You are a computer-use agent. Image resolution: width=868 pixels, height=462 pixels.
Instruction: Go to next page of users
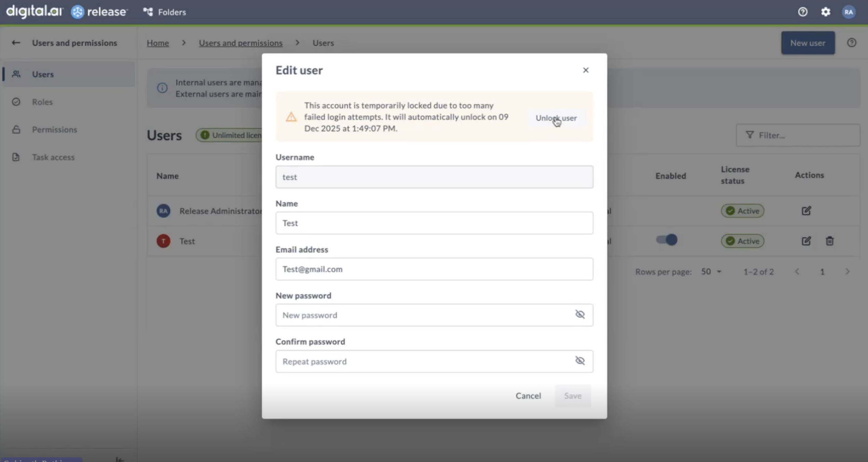pos(848,271)
